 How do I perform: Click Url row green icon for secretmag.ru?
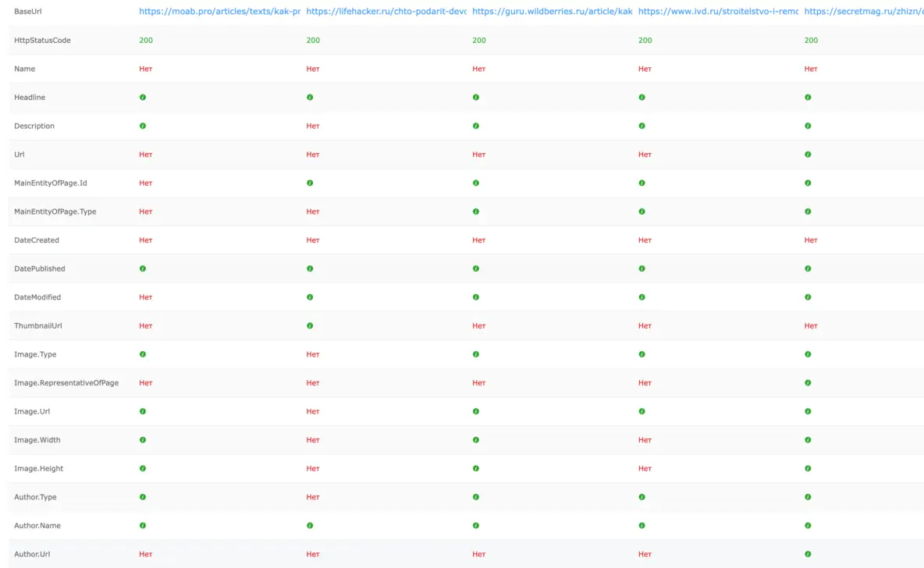click(808, 154)
